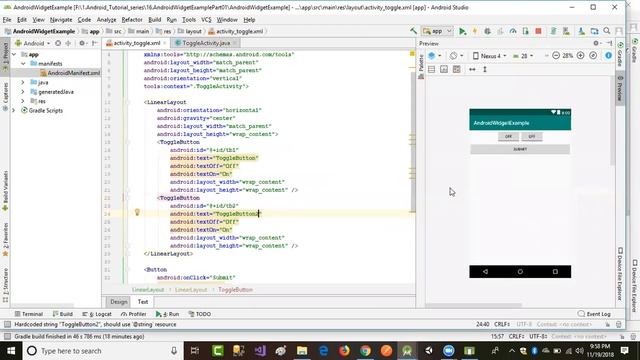Collapse the manifests folder

tap(23, 63)
